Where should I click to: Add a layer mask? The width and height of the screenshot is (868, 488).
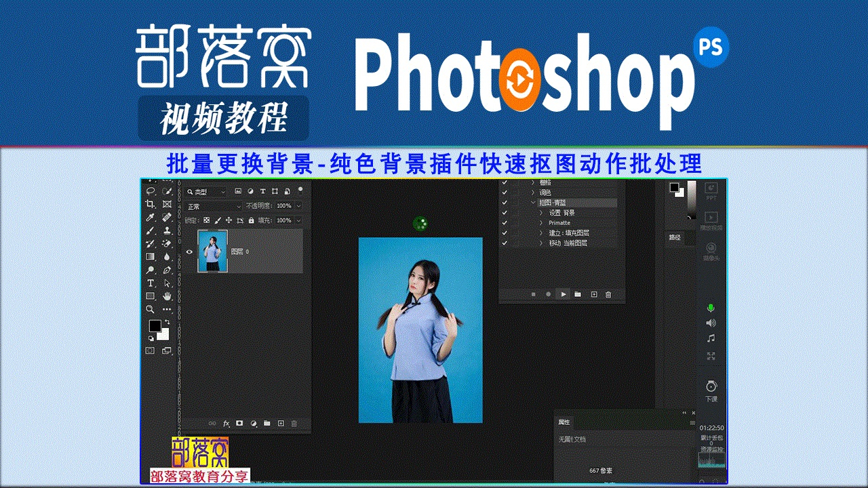tap(239, 424)
